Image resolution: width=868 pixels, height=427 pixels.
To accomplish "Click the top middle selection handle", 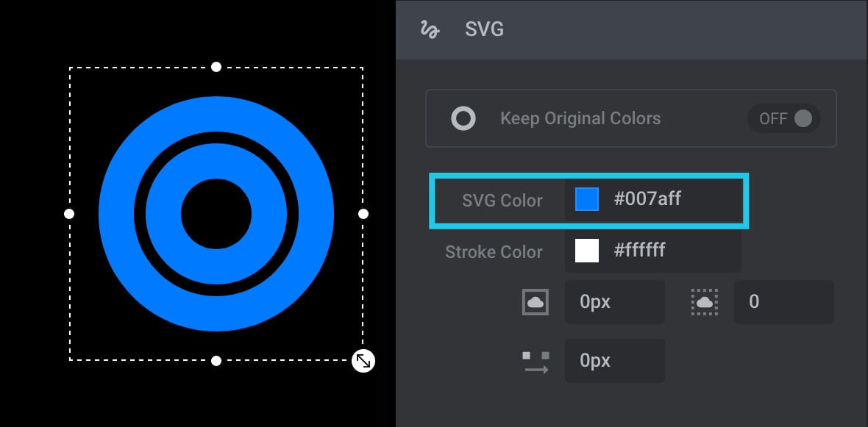I will [216, 67].
